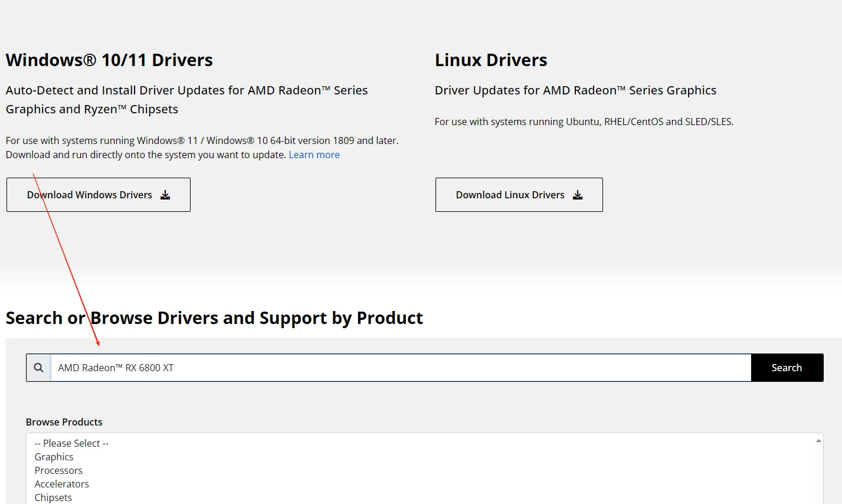Click the download arrow icon beside Linux Drivers
This screenshot has height=504, width=842.
click(578, 195)
